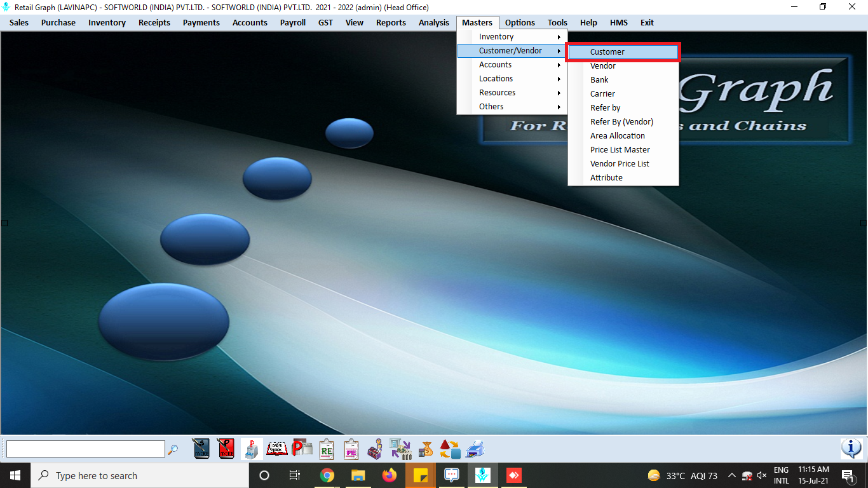
Task: Click the disconnected network tray icon
Action: point(747,475)
